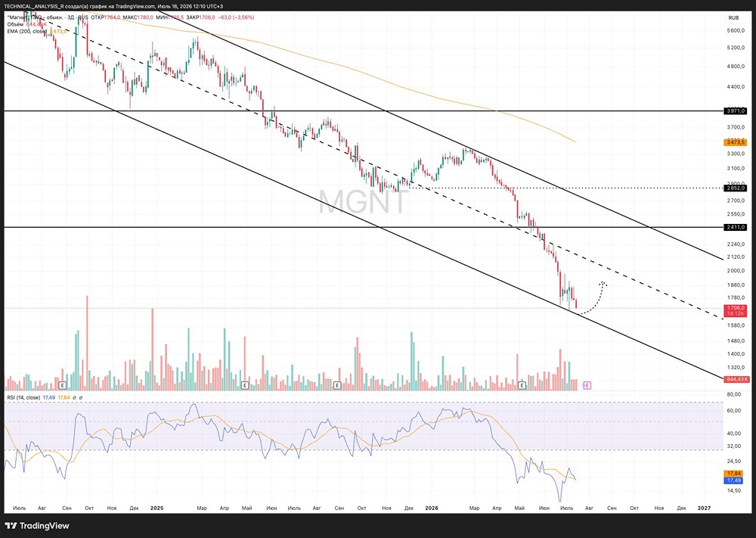
Task: Open the earnings marker E above Сен 2024
Action: click(62, 385)
